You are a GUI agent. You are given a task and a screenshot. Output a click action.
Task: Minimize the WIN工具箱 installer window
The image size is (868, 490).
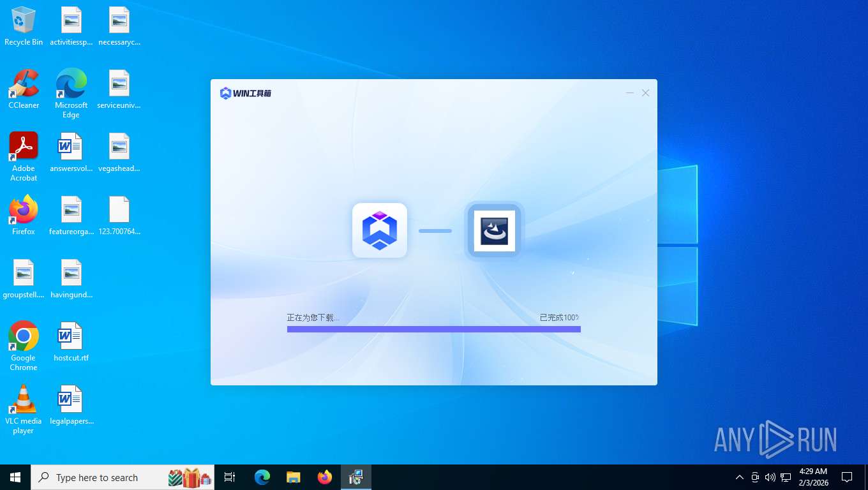[x=629, y=93]
